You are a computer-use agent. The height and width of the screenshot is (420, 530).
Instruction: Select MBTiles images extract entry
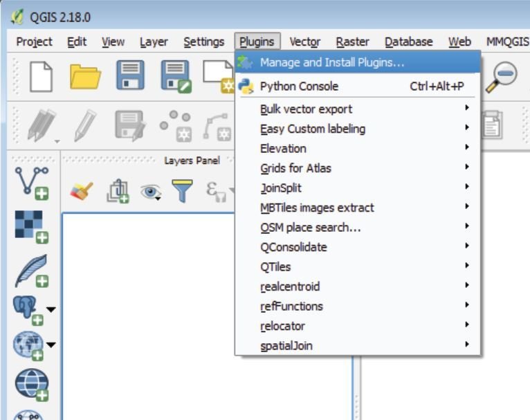point(358,208)
